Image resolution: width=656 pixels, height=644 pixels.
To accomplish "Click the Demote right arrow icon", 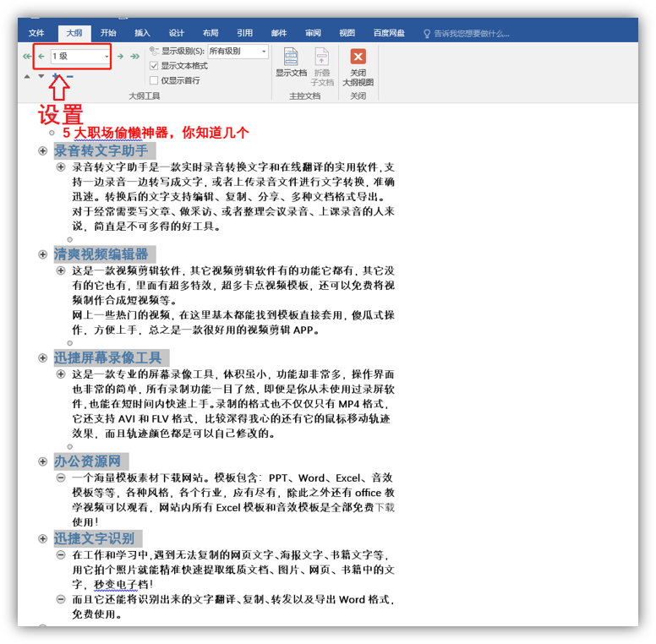I will tap(121, 56).
